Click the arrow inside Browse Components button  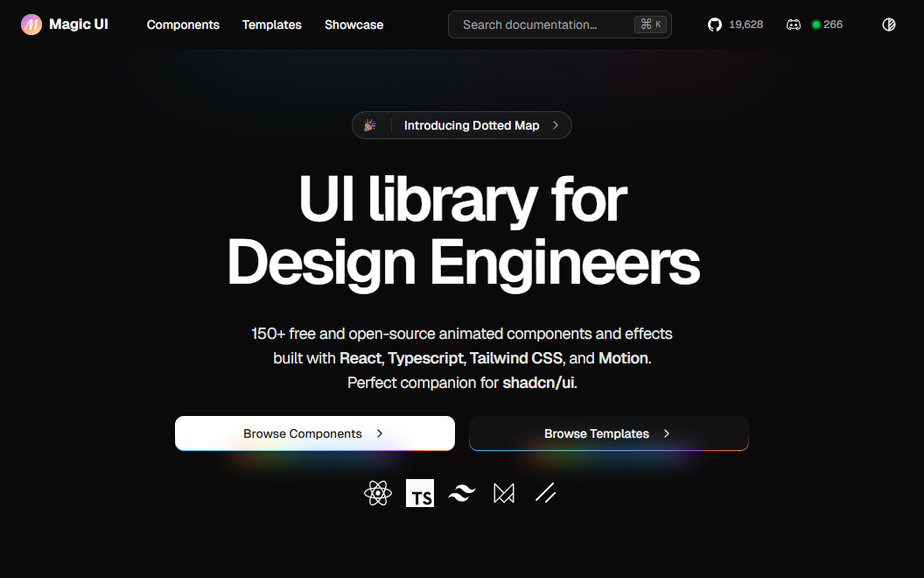(380, 433)
